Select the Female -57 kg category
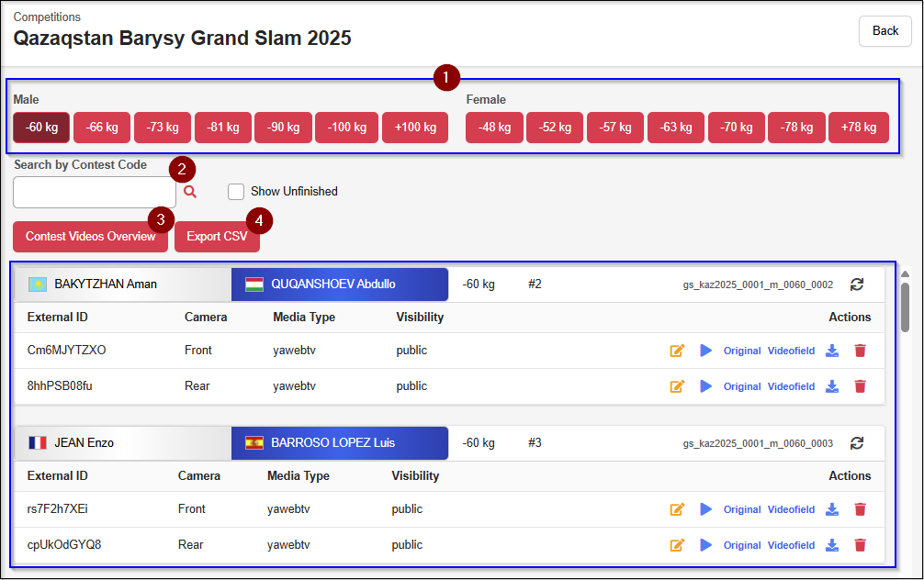Screen dimensions: 924x580 pos(615,128)
